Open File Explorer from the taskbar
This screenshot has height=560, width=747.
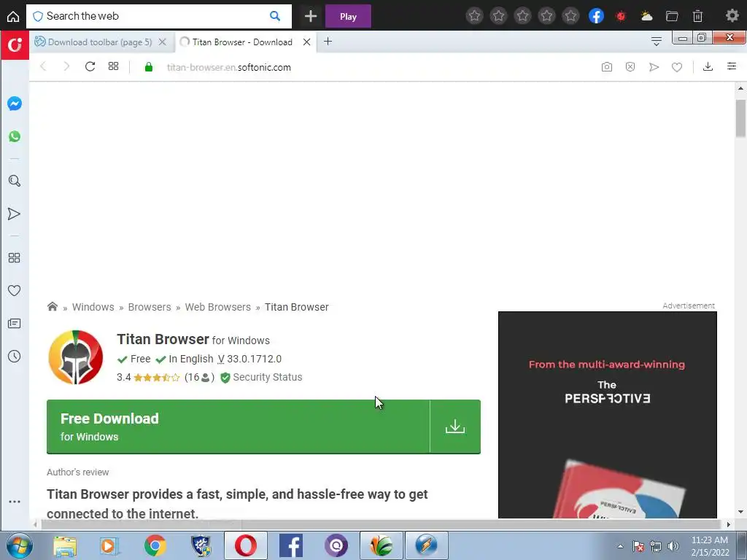click(x=65, y=545)
